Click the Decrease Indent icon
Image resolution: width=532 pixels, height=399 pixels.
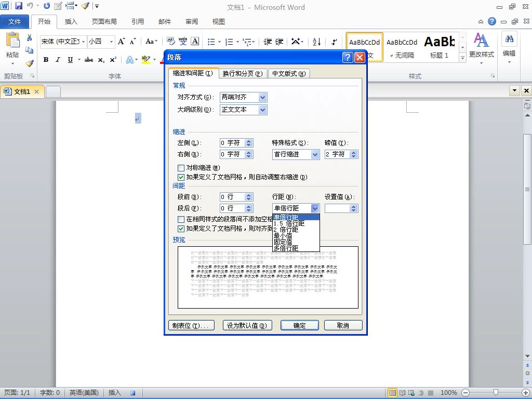268,42
